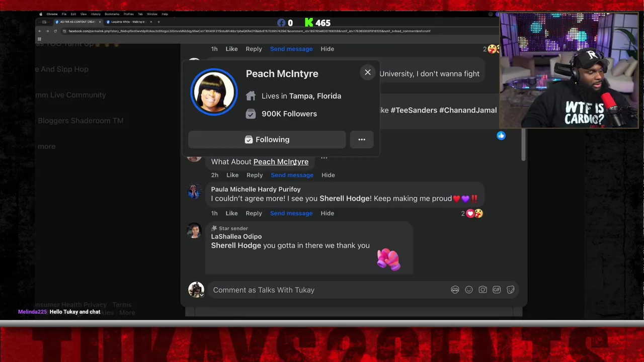The height and width of the screenshot is (362, 644).
Task: Click the 'Star sender' badge label
Action: pyautogui.click(x=229, y=228)
